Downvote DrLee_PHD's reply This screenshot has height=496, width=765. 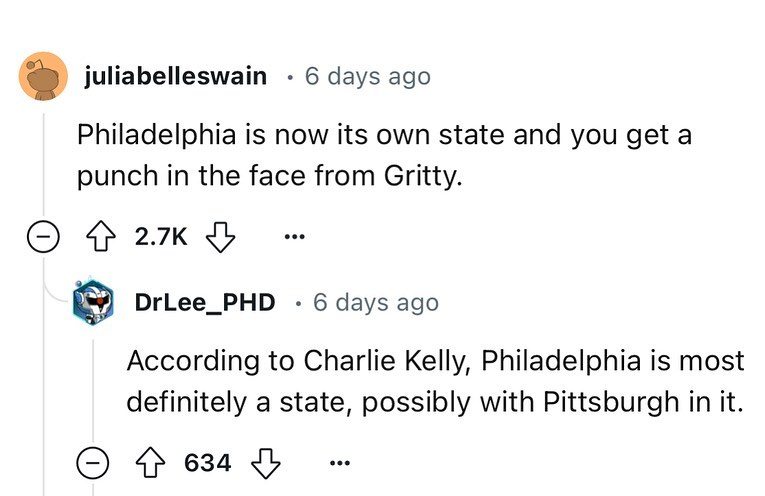(264, 463)
